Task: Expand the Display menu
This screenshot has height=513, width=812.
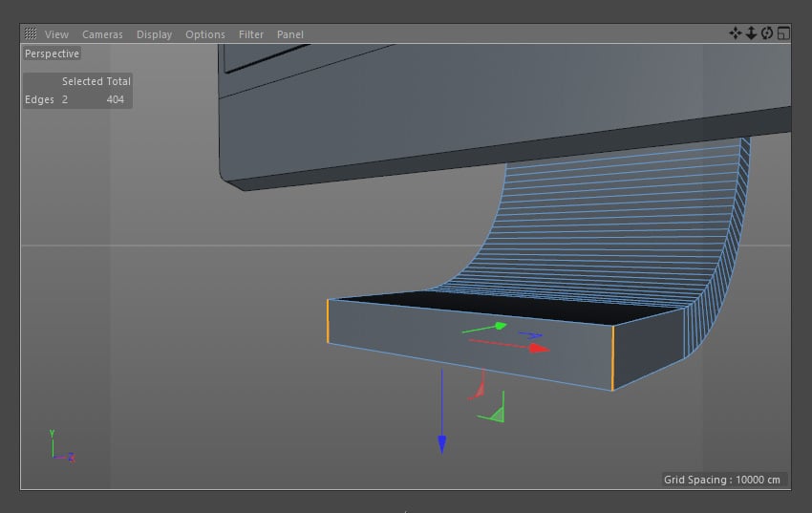Action: point(154,34)
